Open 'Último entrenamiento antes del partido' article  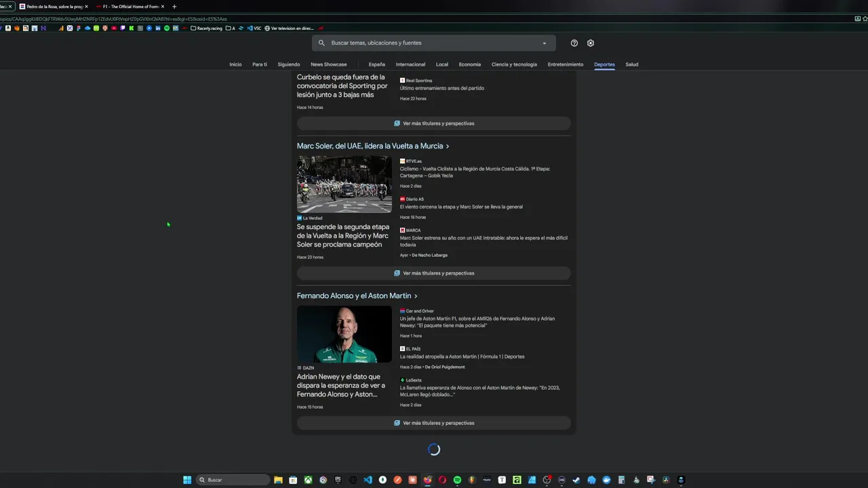441,88
